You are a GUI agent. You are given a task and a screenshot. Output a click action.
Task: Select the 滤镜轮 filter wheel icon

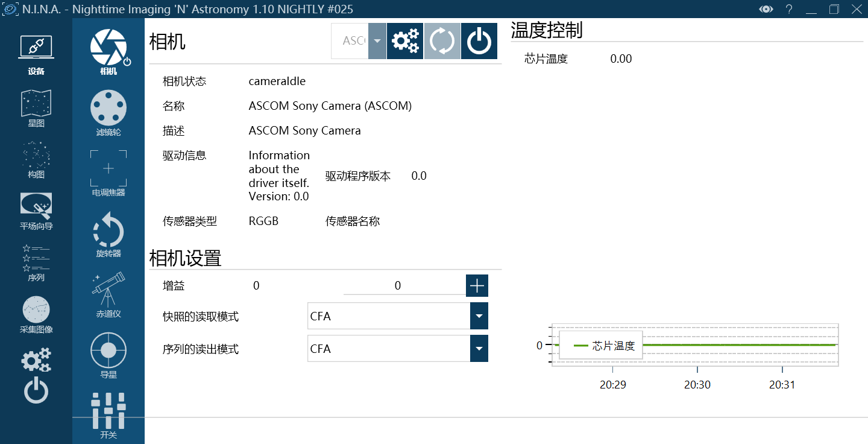pos(108,113)
